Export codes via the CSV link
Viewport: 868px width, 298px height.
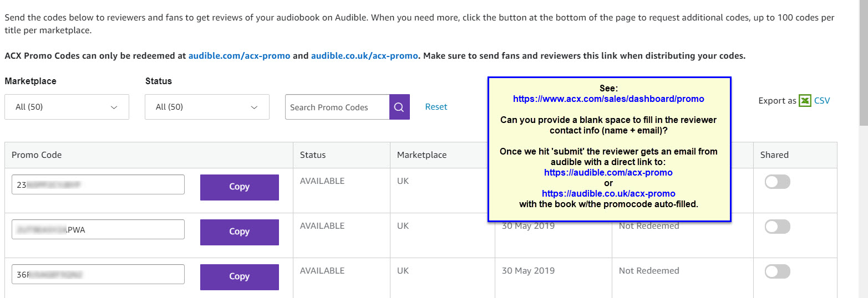tap(822, 101)
